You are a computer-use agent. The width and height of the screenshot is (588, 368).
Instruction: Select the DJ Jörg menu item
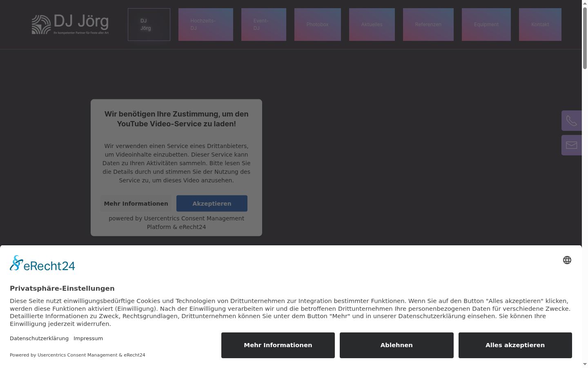tap(149, 25)
